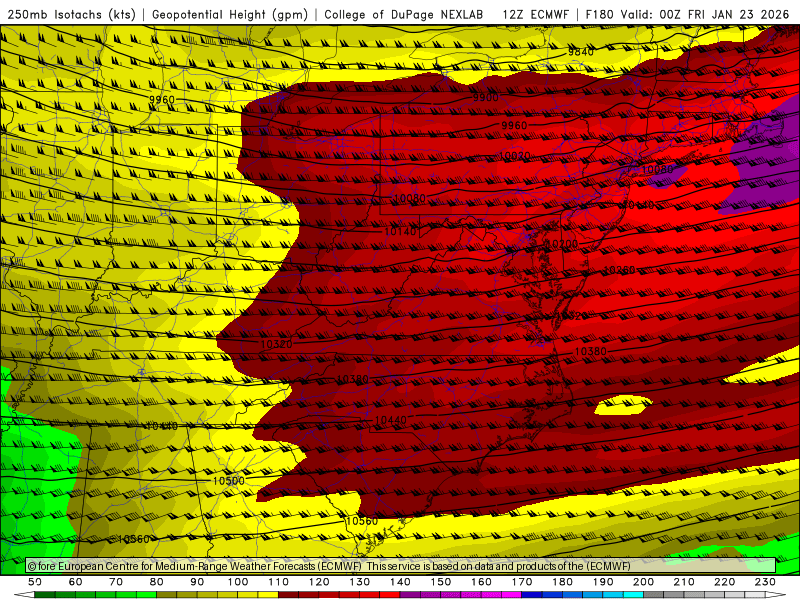
Task: Click the 150 value on the color scale
Action: (441, 582)
